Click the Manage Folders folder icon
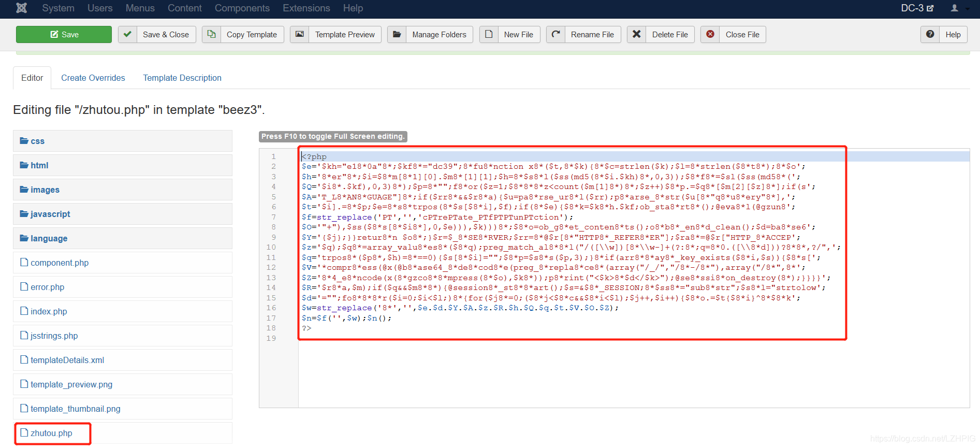980x448 pixels. pyautogui.click(x=397, y=34)
